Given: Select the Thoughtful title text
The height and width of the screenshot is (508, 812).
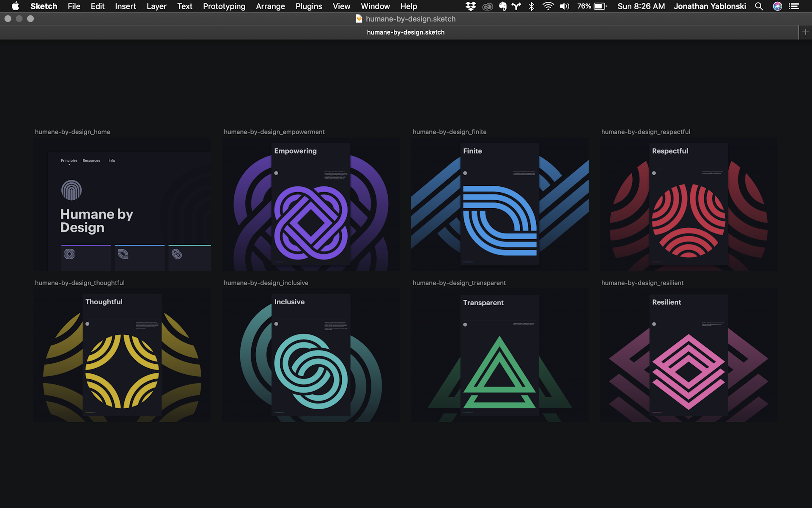Looking at the screenshot, I should click(x=104, y=302).
